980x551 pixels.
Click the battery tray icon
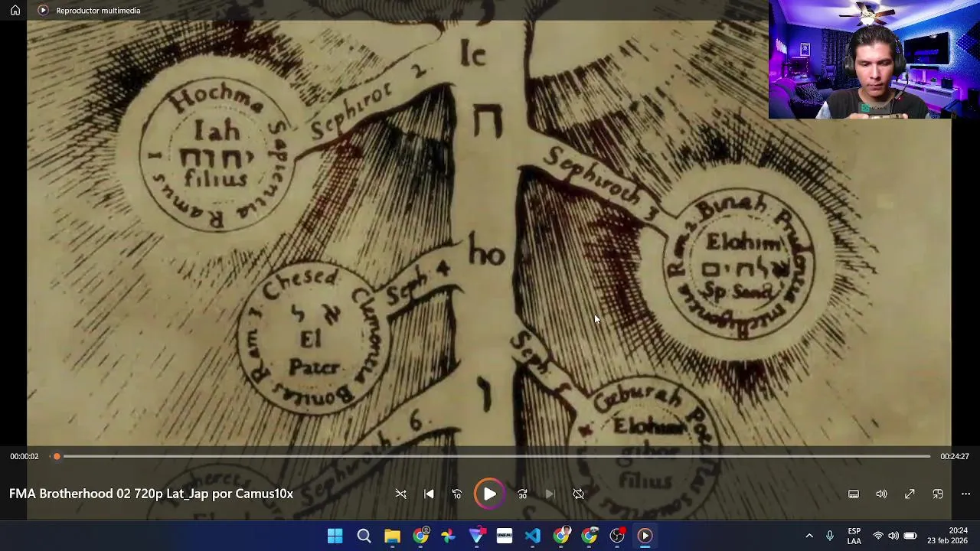coord(910,536)
